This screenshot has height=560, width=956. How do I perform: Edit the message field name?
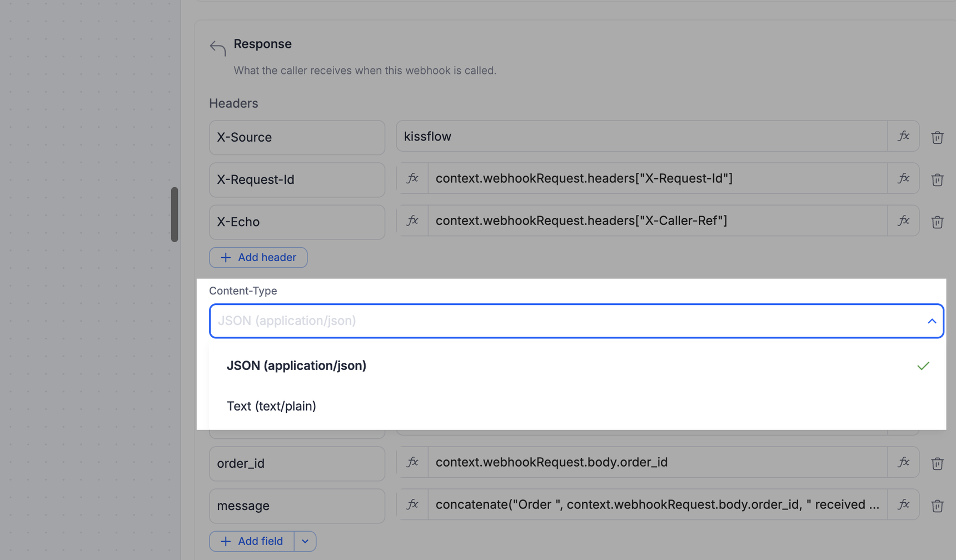coord(297,506)
